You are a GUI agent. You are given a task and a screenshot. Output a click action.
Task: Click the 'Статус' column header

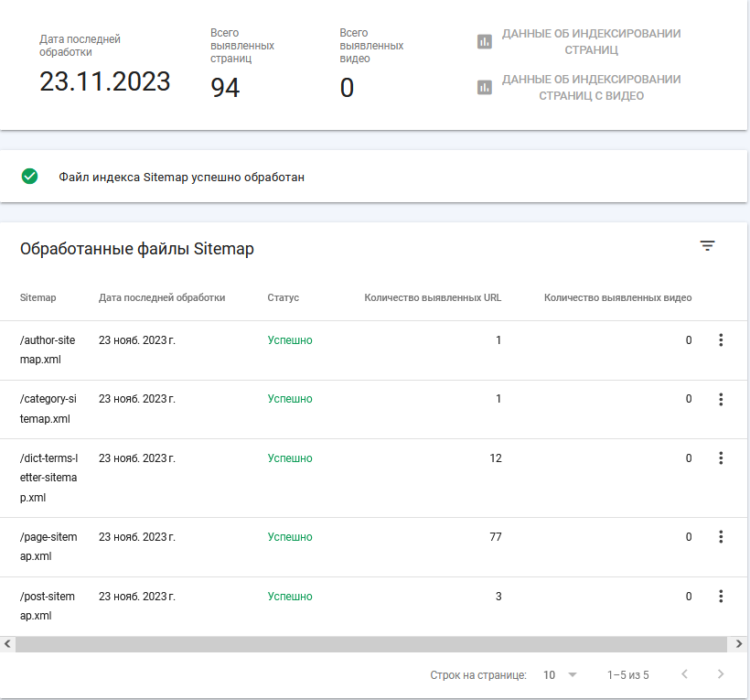[284, 297]
